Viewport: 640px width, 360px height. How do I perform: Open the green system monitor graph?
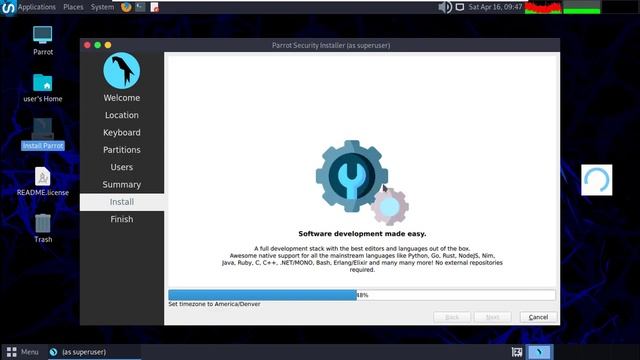point(582,7)
